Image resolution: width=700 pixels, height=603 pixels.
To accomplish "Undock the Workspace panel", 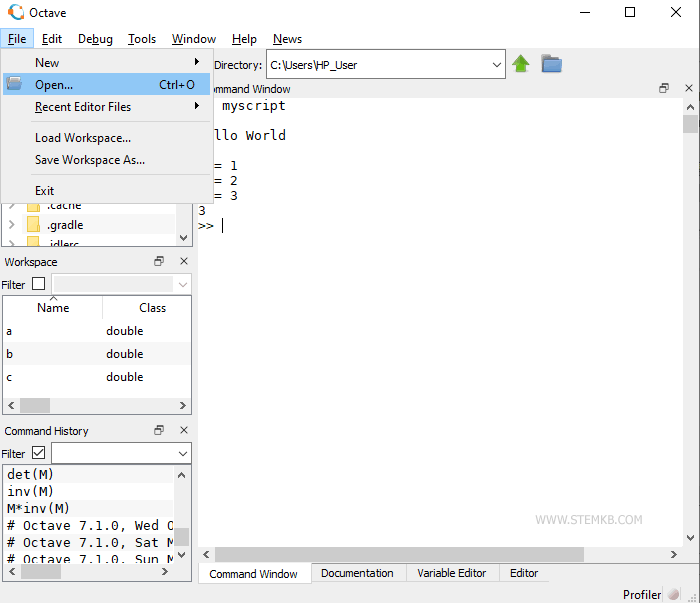I will pyautogui.click(x=159, y=261).
